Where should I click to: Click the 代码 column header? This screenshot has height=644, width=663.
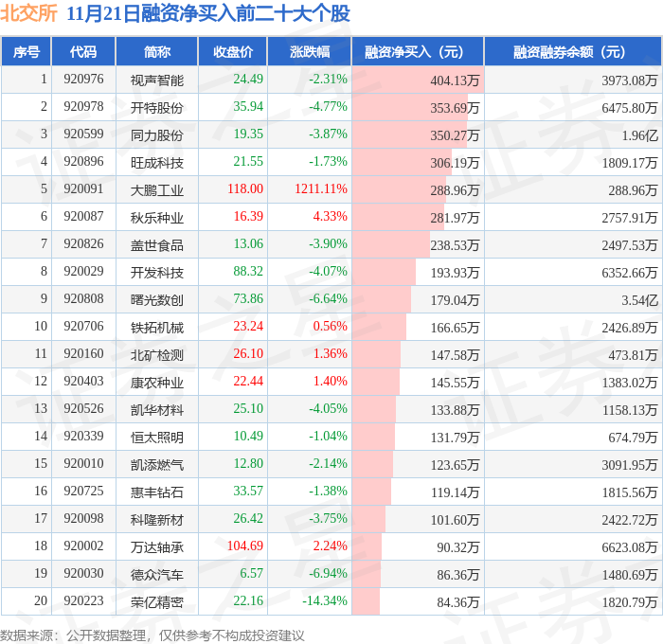pos(83,51)
